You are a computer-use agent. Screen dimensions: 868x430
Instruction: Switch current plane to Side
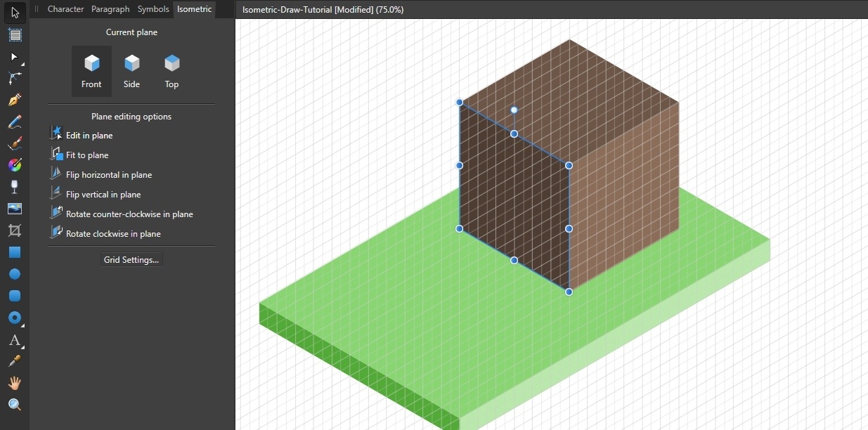click(x=131, y=70)
